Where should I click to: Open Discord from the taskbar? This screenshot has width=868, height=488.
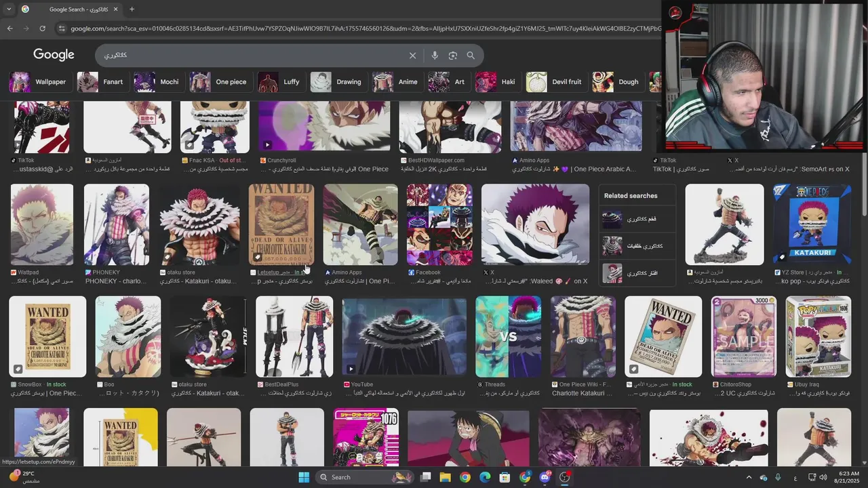pos(545,477)
